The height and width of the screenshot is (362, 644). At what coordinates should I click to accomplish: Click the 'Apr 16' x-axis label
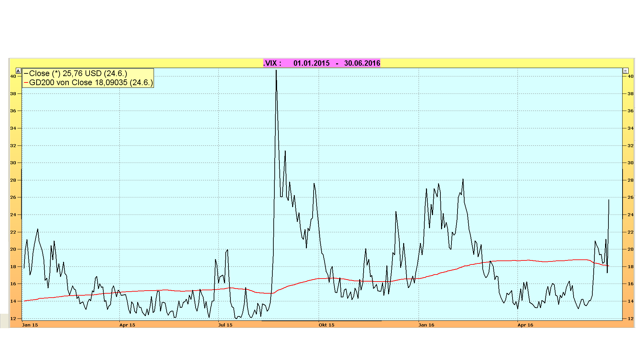click(525, 325)
